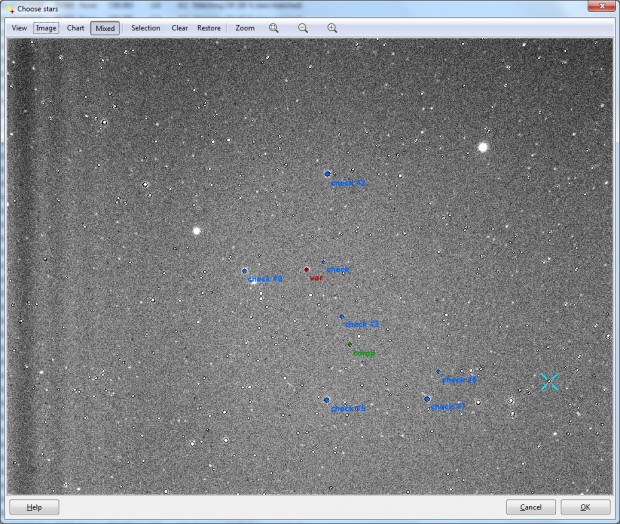Click the View label in toolbar
The height and width of the screenshot is (524, 620).
click(19, 28)
